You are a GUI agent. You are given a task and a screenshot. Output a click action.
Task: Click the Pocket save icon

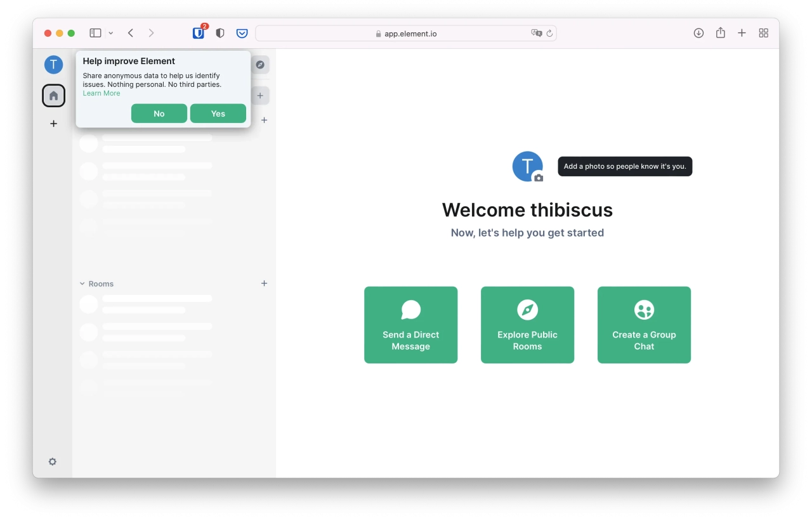[242, 33]
